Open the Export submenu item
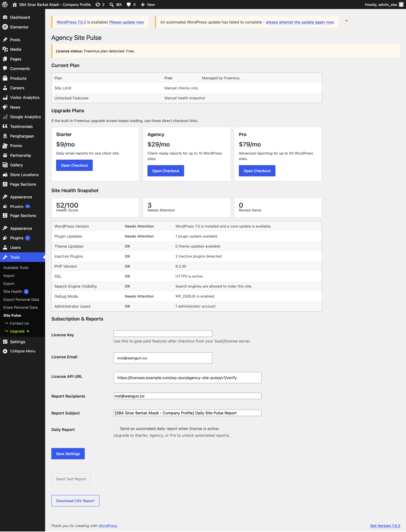The width and height of the screenshot is (406, 532). pyautogui.click(x=9, y=283)
